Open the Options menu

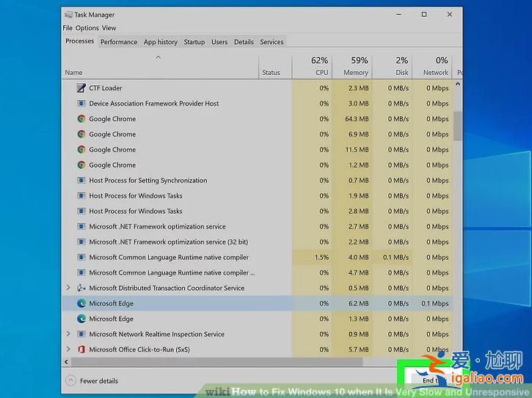87,28
